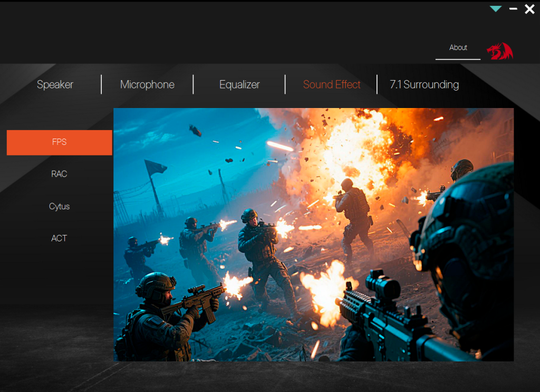Click the Redragon dragon logo

[499, 51]
